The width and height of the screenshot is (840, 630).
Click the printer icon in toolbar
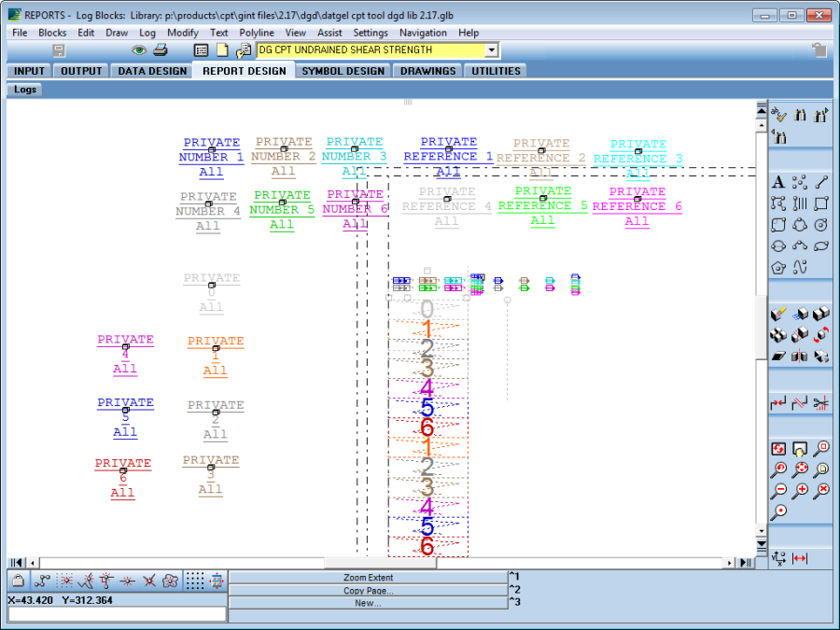(x=160, y=49)
